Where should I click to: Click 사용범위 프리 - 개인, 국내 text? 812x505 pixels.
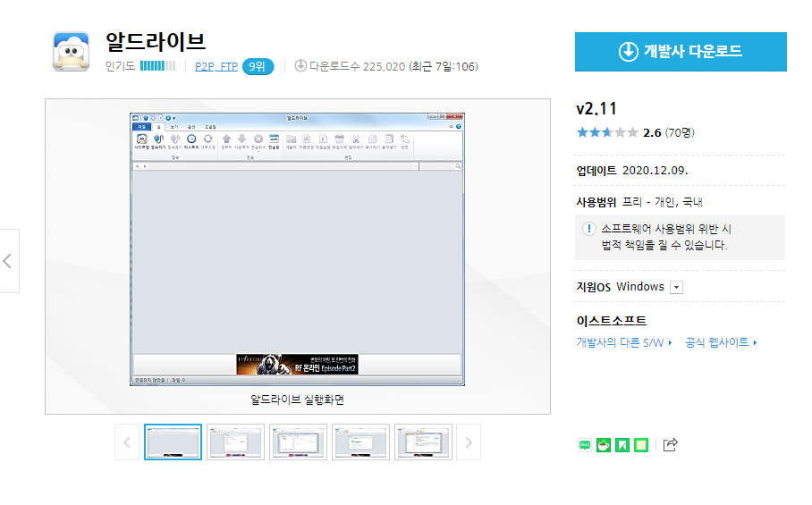[x=639, y=202]
